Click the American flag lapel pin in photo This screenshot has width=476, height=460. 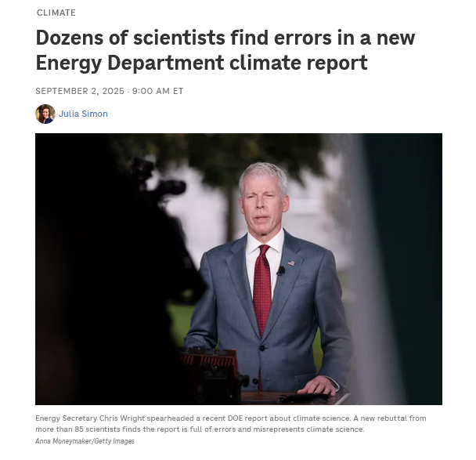click(x=290, y=263)
